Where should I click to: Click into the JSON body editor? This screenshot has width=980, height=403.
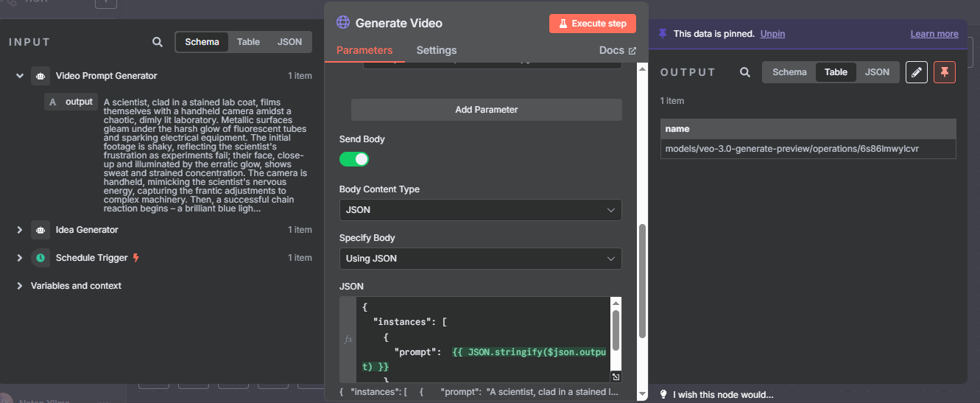coord(484,340)
